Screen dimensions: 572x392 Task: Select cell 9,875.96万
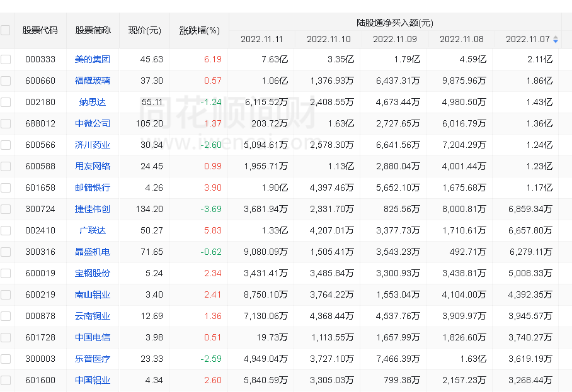coord(464,81)
